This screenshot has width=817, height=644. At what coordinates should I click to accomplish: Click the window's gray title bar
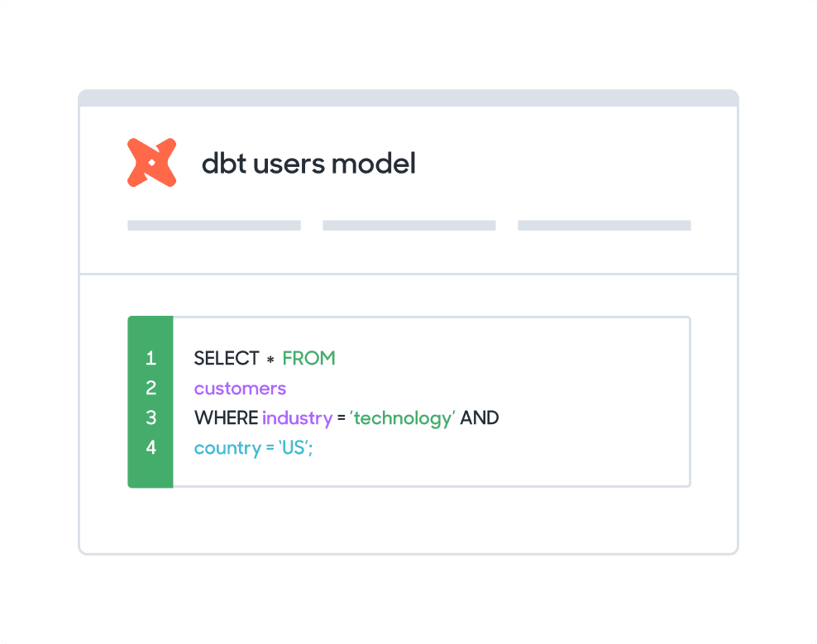408,98
